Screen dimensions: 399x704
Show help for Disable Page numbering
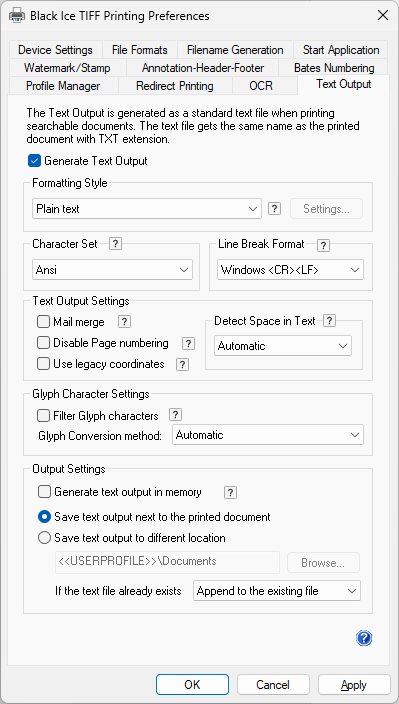point(188,344)
